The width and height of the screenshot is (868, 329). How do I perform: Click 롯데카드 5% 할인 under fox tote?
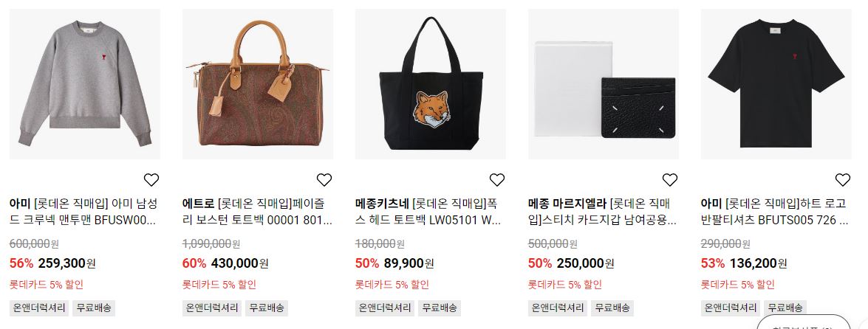click(x=392, y=285)
